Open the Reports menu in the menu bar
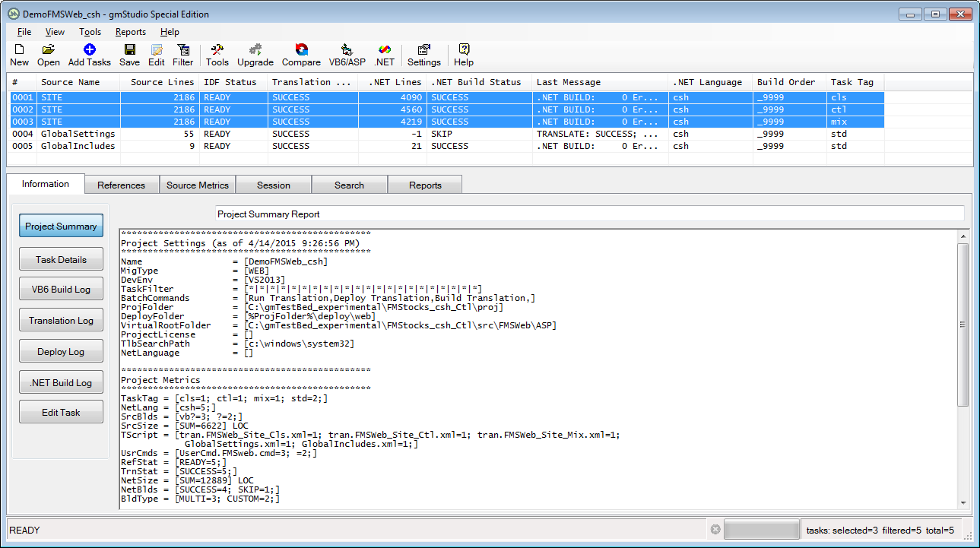Viewport: 980px width, 548px height. click(130, 32)
